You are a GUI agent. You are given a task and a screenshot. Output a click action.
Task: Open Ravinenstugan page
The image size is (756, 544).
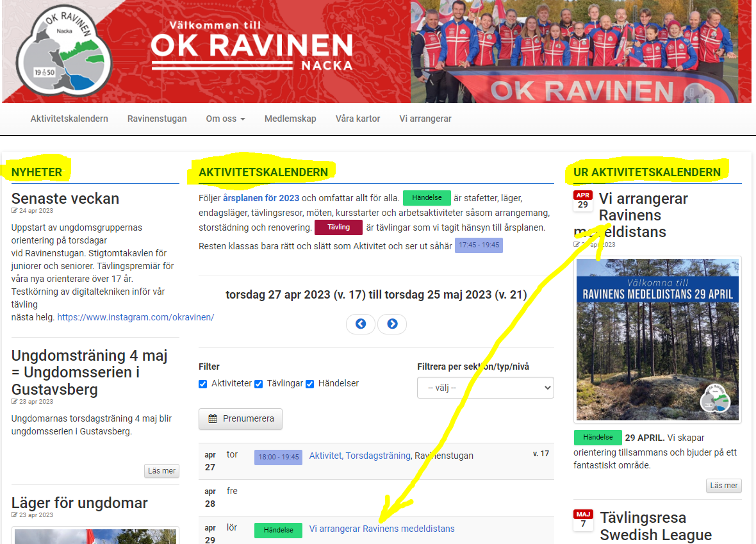click(157, 119)
